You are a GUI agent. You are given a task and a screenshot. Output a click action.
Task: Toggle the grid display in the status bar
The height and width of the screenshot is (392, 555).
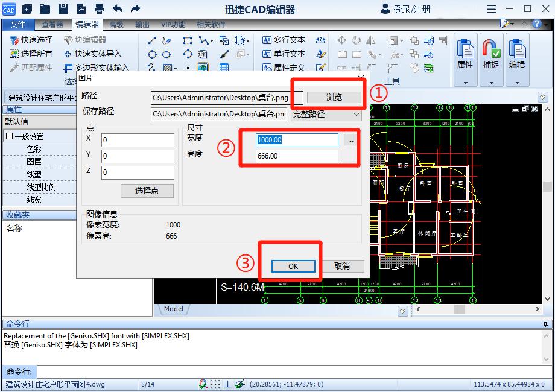pos(215,384)
